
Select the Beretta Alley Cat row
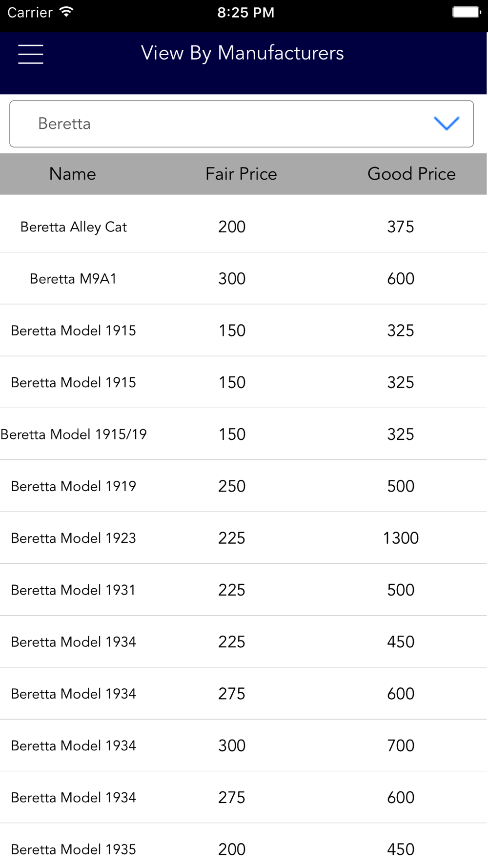(74, 227)
